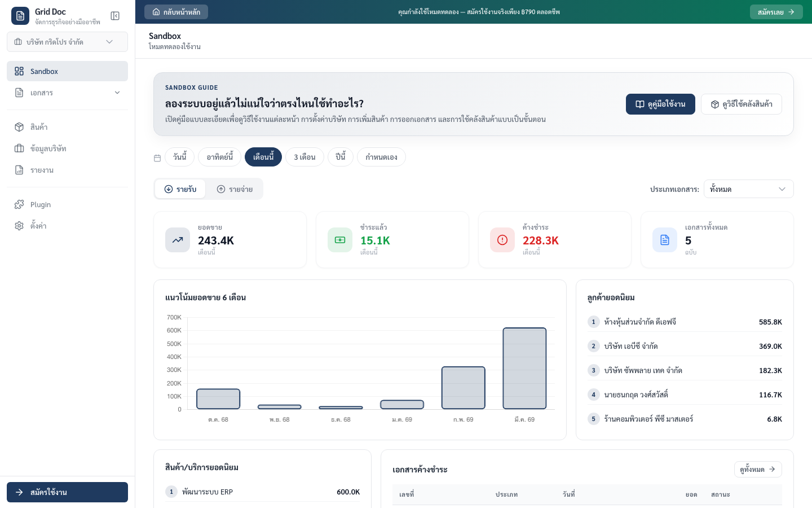The height and width of the screenshot is (508, 812).
Task: Open Sandbox via its grid icon
Action: point(19,71)
